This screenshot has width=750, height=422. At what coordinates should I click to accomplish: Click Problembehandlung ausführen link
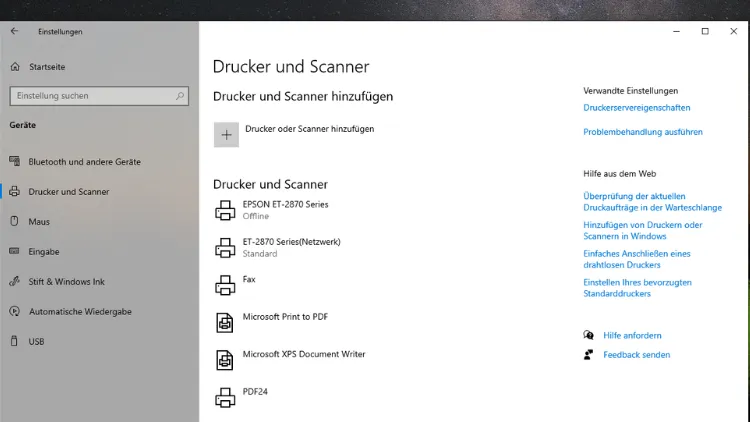click(643, 132)
